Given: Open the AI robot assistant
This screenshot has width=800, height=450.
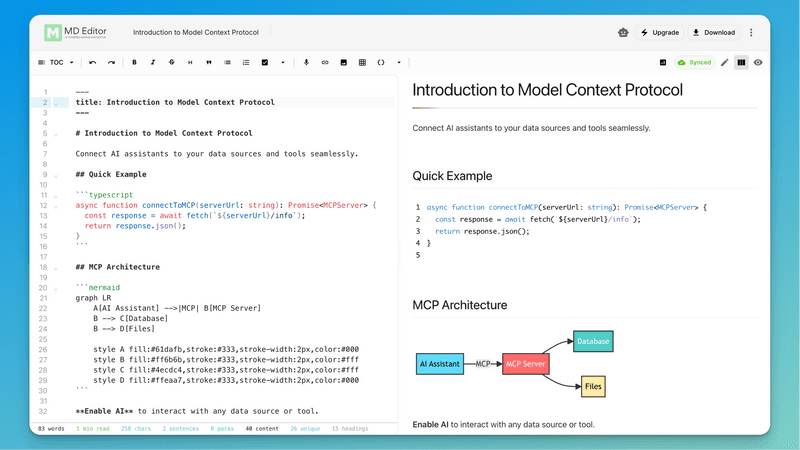Looking at the screenshot, I should (x=623, y=33).
